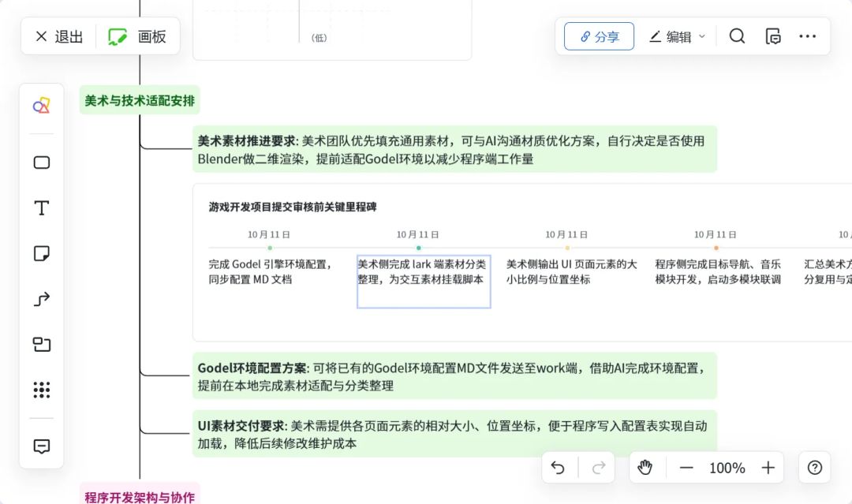Select the mind map/diagram tool

(x=41, y=345)
